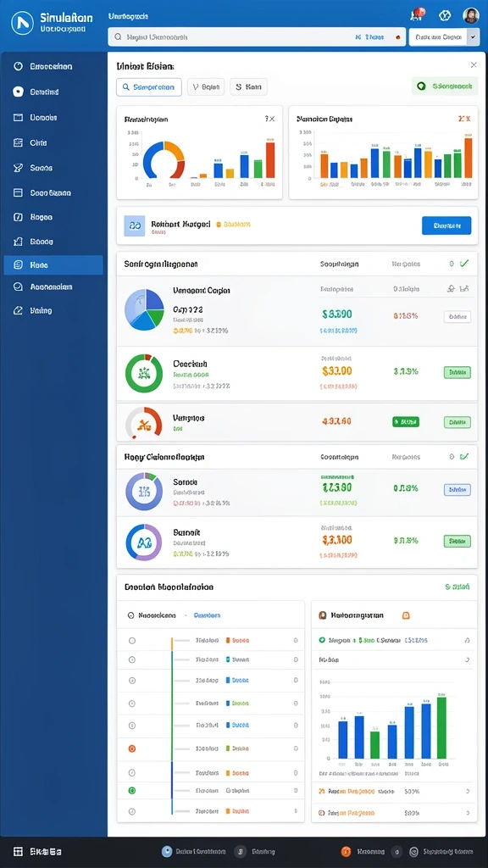The image size is (488, 868).
Task: Select the highlighted sidebar item's icon
Action: [x=18, y=265]
